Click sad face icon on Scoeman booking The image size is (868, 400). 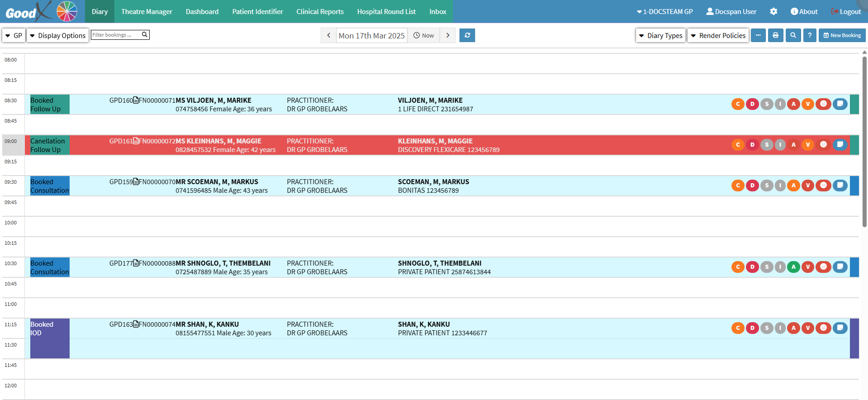pos(823,186)
